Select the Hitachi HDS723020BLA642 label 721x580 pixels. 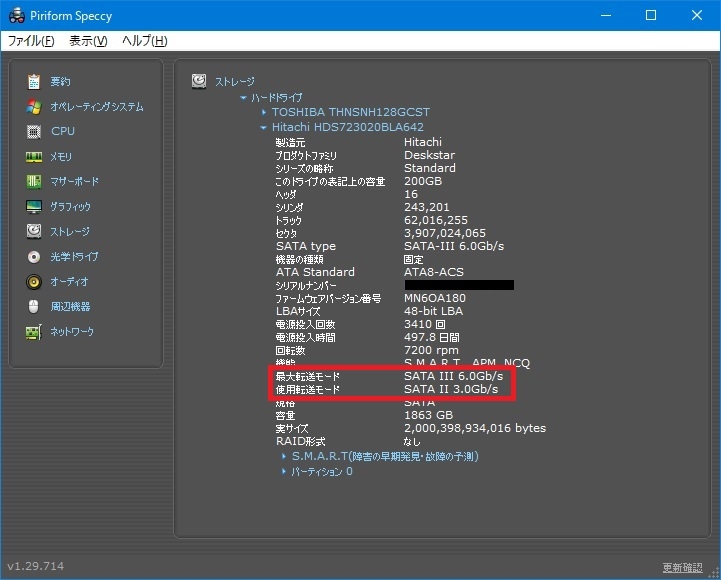click(x=348, y=127)
